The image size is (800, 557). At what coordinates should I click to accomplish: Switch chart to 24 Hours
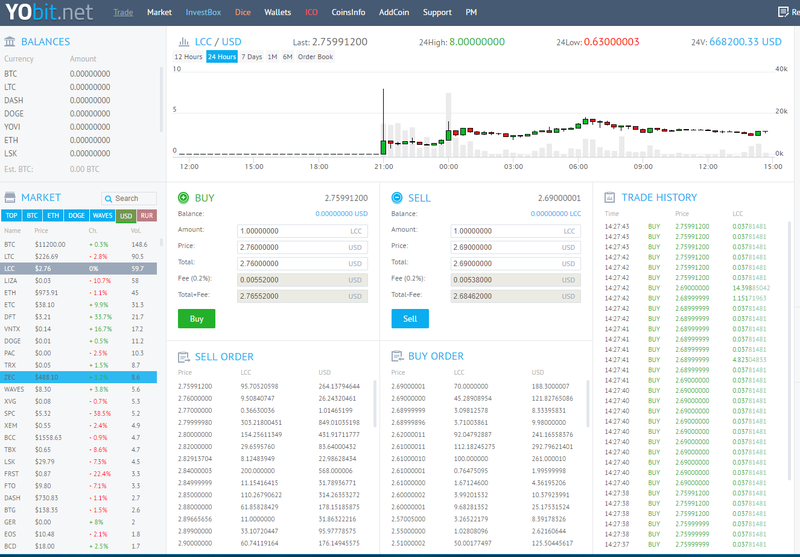coord(222,57)
